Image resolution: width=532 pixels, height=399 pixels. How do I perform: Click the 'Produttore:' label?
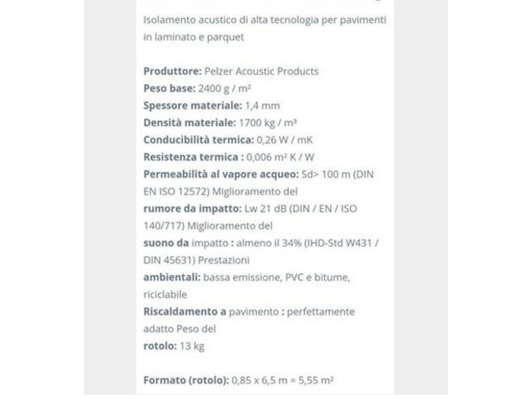tap(172, 71)
